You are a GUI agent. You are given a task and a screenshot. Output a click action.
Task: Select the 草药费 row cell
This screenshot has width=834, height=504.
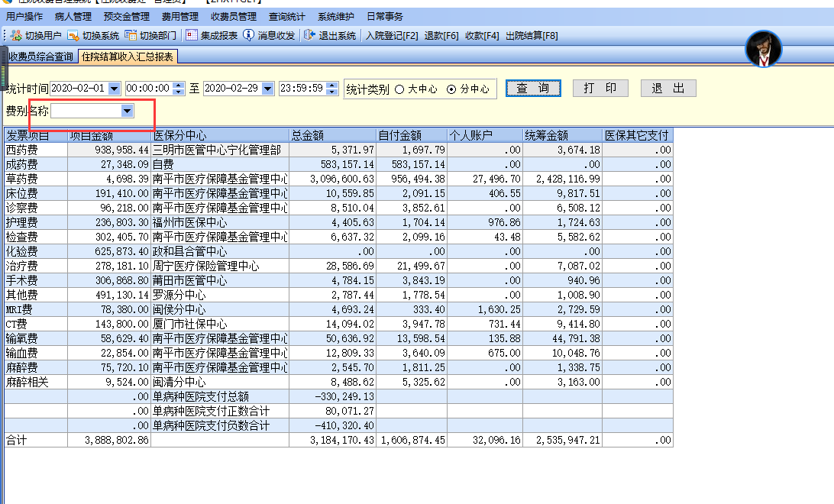click(36, 179)
